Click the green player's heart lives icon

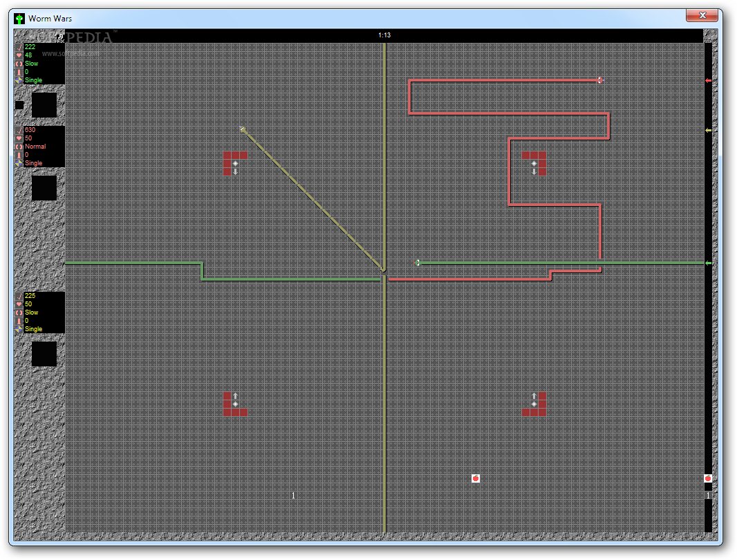pos(19,55)
